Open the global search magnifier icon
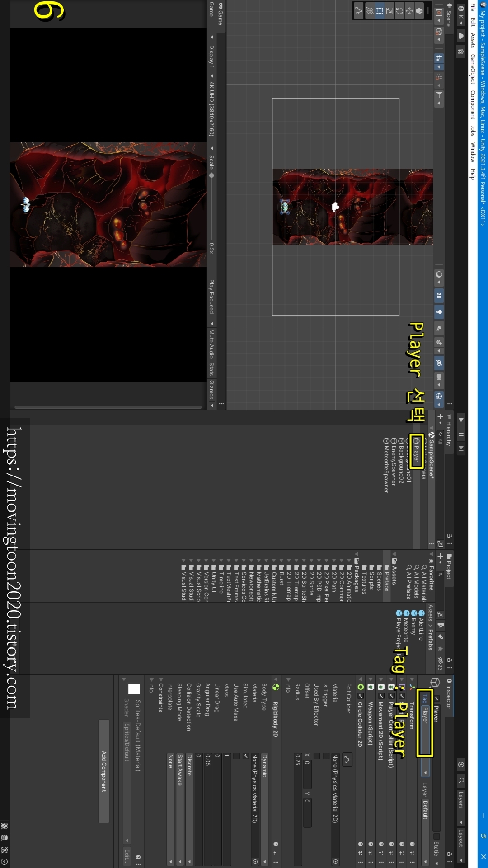 [461, 781]
